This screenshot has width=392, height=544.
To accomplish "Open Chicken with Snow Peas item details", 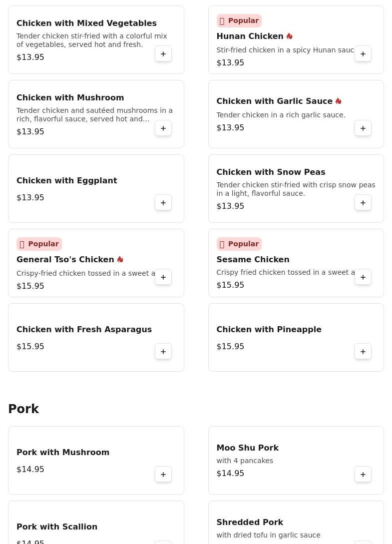I will (x=271, y=172).
